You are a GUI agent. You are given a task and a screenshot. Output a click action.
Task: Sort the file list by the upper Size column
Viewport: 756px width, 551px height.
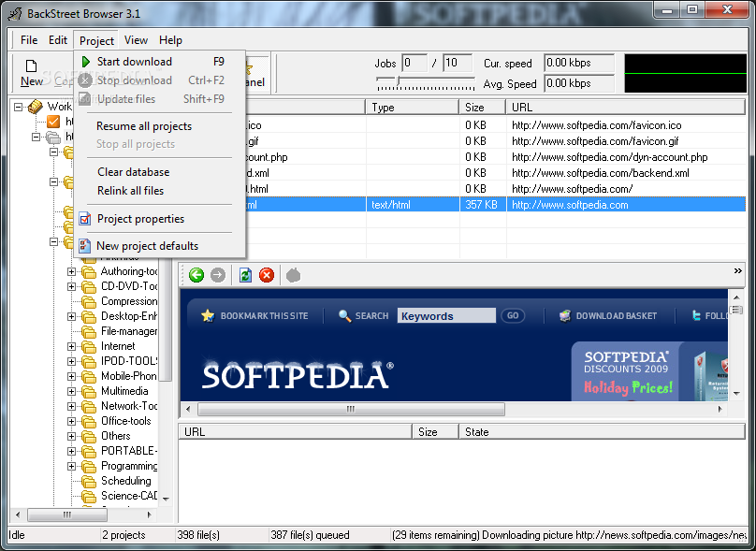coord(482,107)
